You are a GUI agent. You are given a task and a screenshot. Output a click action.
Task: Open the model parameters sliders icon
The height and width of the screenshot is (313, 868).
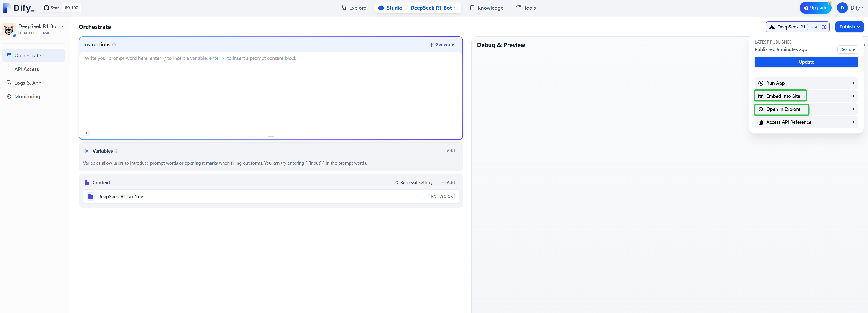pos(824,27)
